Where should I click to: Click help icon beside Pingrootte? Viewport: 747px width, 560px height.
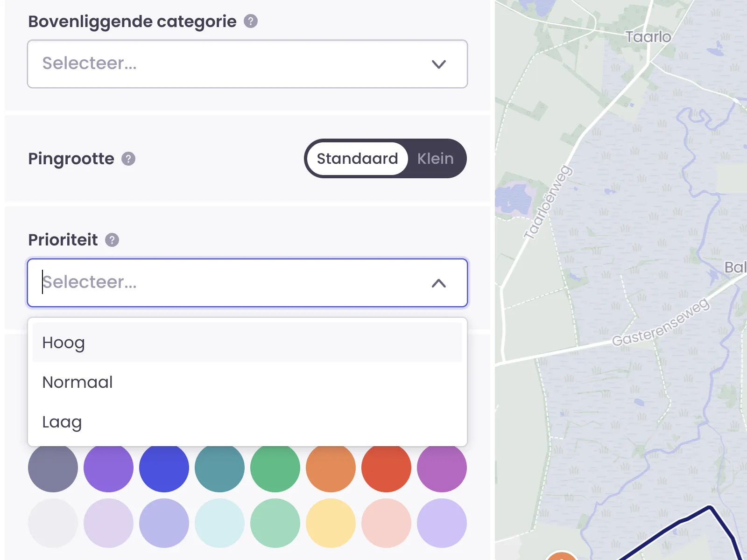(128, 159)
